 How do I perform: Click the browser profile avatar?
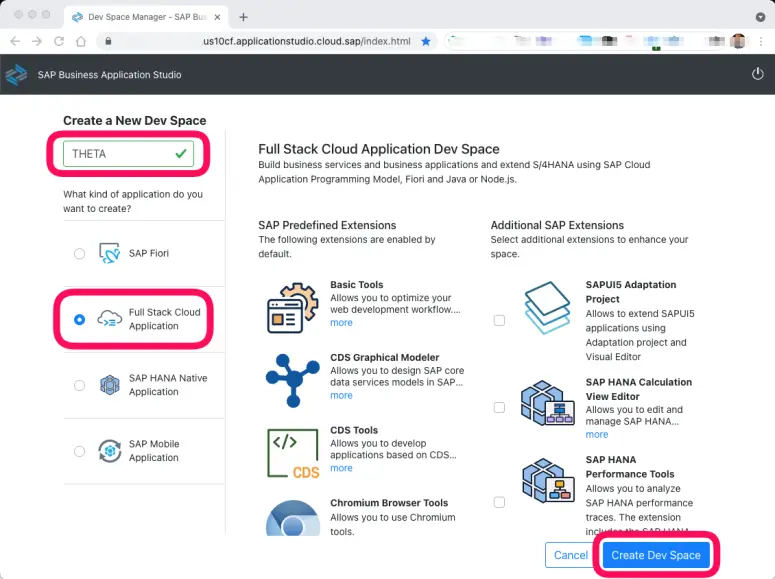click(738, 41)
